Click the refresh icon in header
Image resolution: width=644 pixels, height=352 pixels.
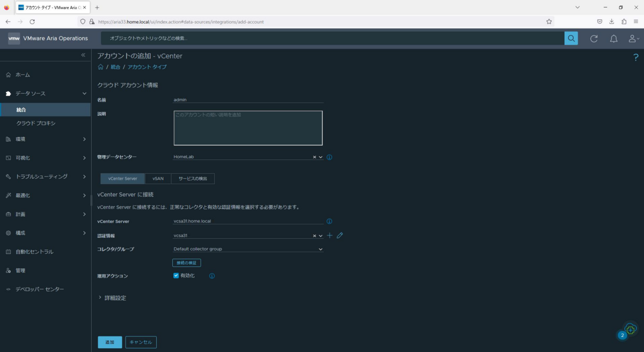(594, 39)
